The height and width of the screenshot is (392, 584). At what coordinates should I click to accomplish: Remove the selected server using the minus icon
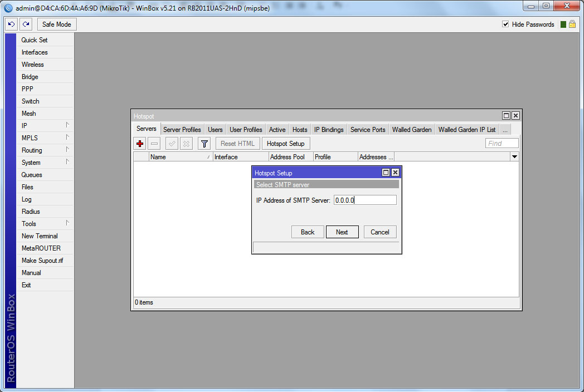point(154,143)
